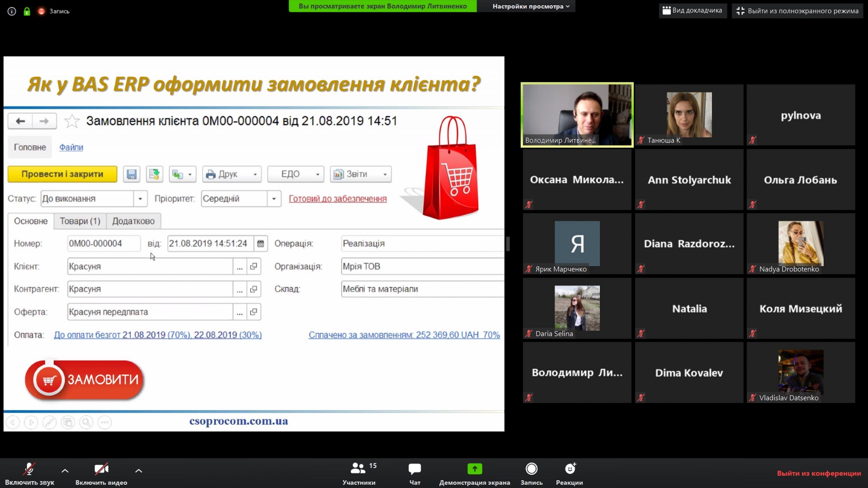Expand the Статус dropdown arrow

(140, 199)
